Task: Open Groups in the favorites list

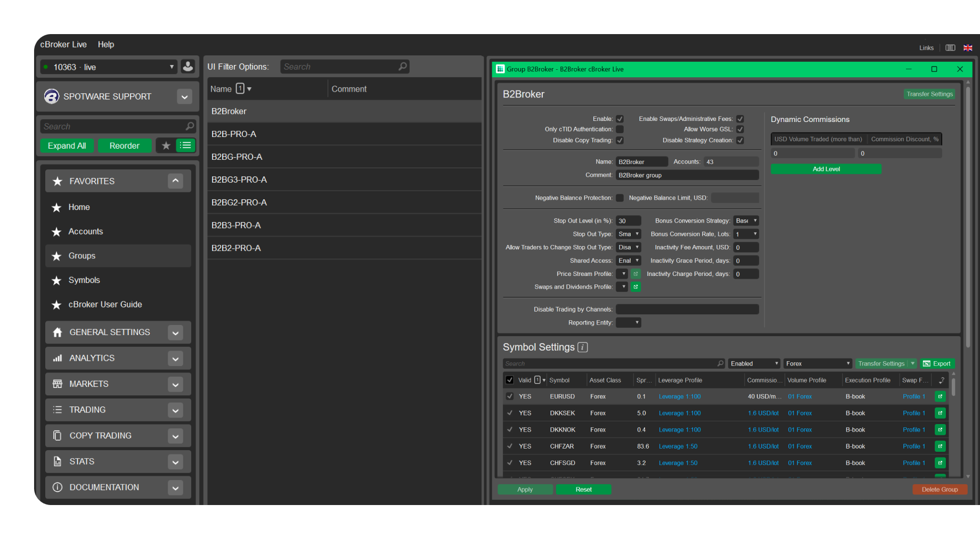Action: coord(118,256)
